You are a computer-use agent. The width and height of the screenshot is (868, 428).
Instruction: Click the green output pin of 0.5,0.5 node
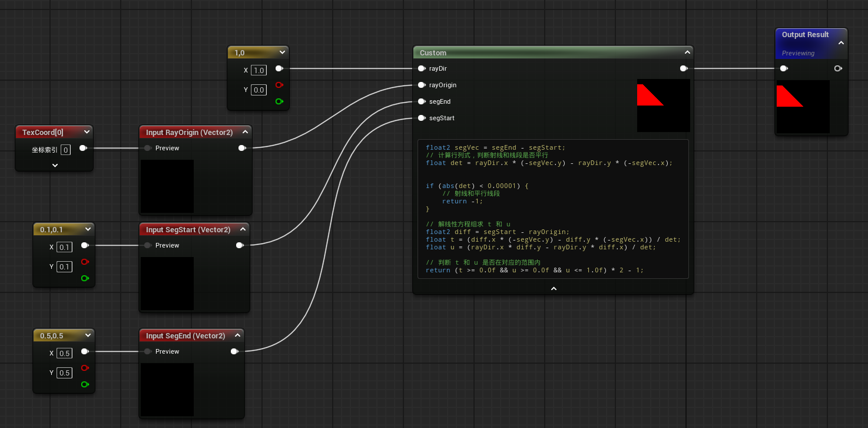(84, 384)
